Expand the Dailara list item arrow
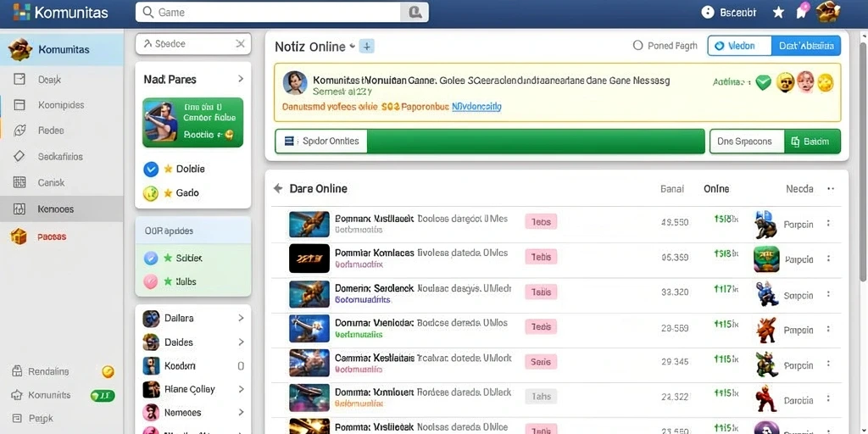Image resolution: width=868 pixels, height=434 pixels. [241, 319]
